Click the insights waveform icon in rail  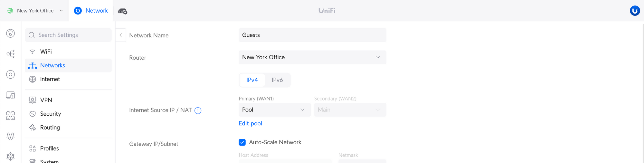coord(10,136)
